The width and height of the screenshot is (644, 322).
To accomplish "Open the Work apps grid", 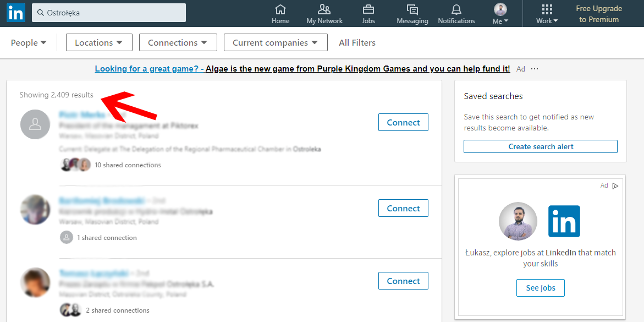I will pos(547,14).
